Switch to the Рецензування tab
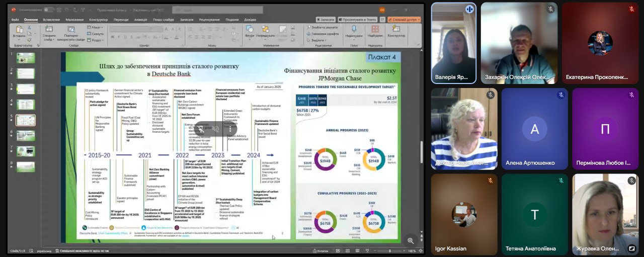The width and height of the screenshot is (644, 257). (209, 20)
